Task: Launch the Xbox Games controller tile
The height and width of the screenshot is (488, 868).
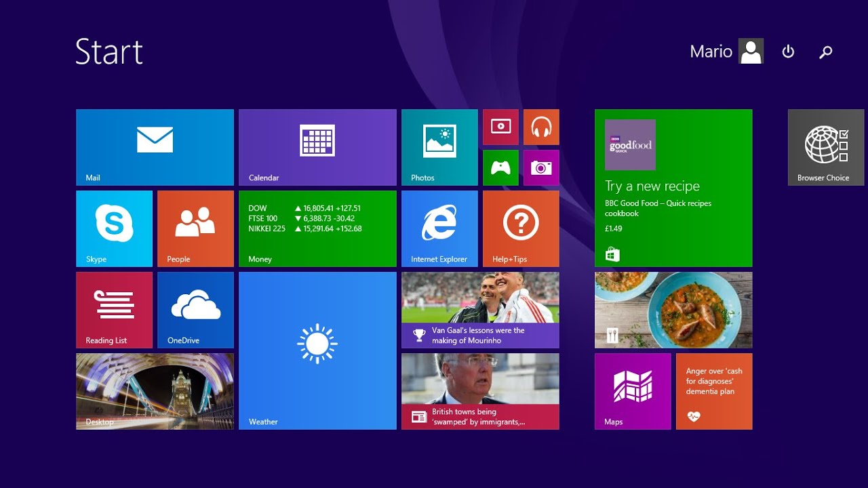Action: coord(500,167)
